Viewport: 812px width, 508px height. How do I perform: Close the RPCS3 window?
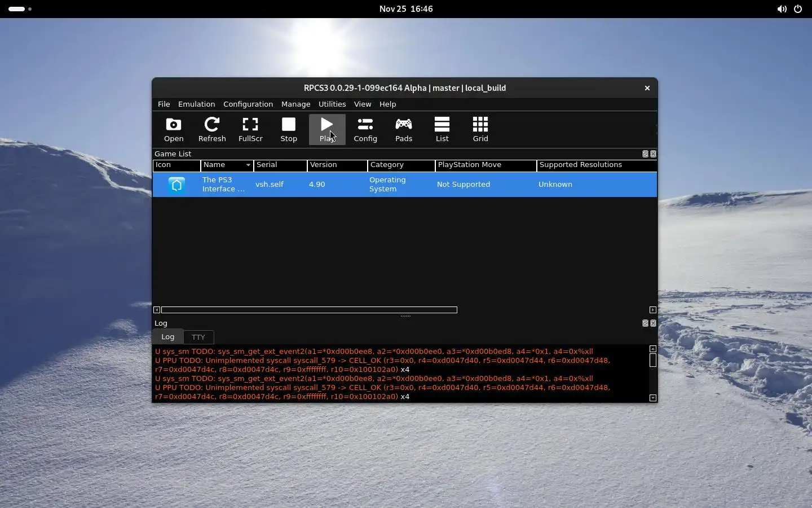point(647,88)
